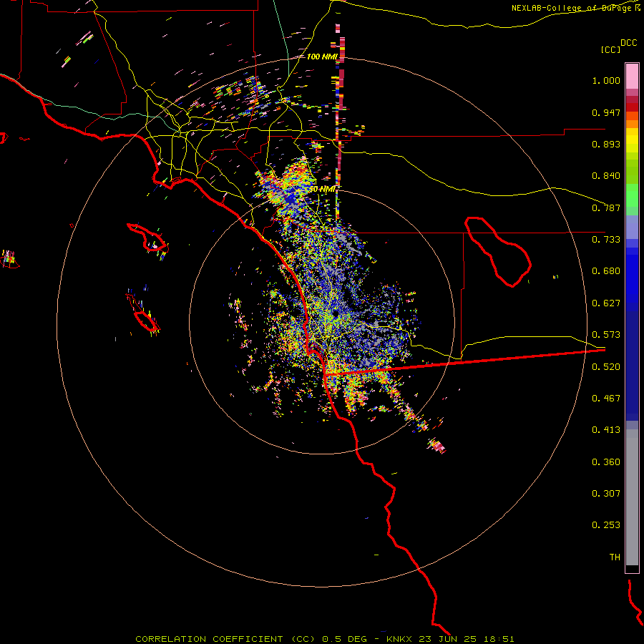
Task: Select the 0.253 scale value
Action: (606, 525)
